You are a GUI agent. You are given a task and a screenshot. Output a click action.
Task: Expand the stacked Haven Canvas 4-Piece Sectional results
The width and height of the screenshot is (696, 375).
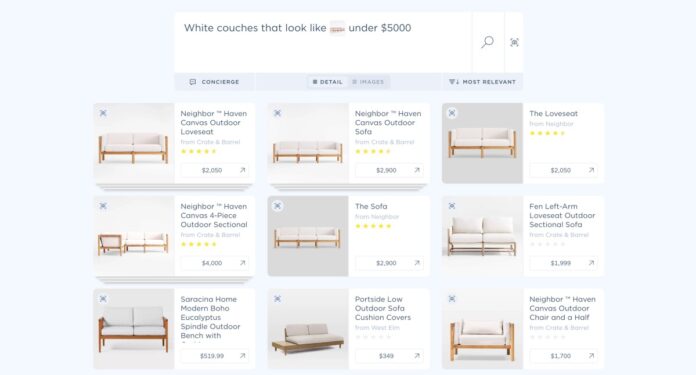click(174, 280)
